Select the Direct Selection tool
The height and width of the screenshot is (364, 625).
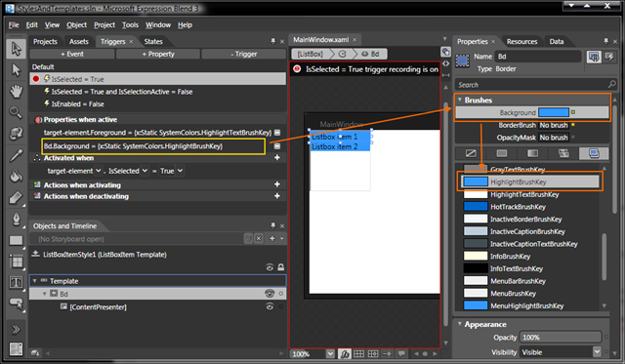(16, 70)
